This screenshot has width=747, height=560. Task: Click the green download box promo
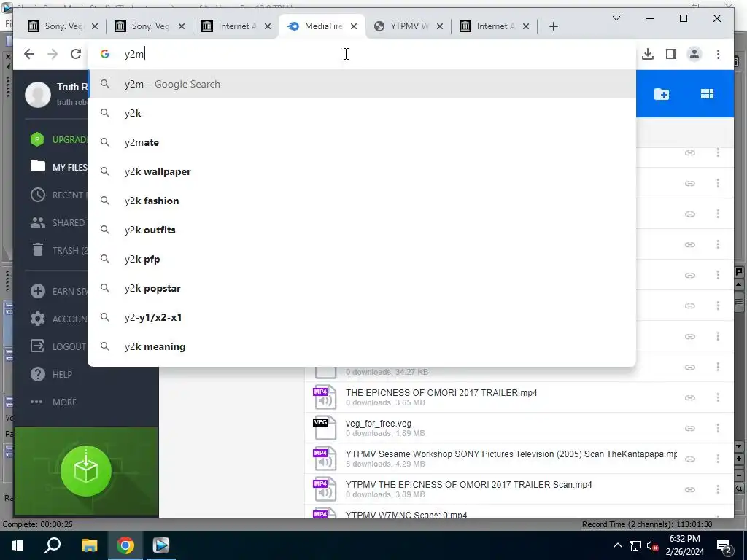pyautogui.click(x=86, y=471)
